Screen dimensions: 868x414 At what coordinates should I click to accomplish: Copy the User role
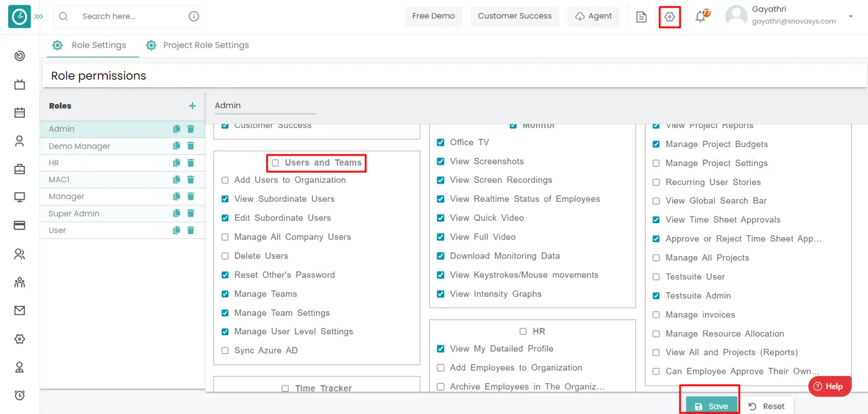[x=176, y=230]
